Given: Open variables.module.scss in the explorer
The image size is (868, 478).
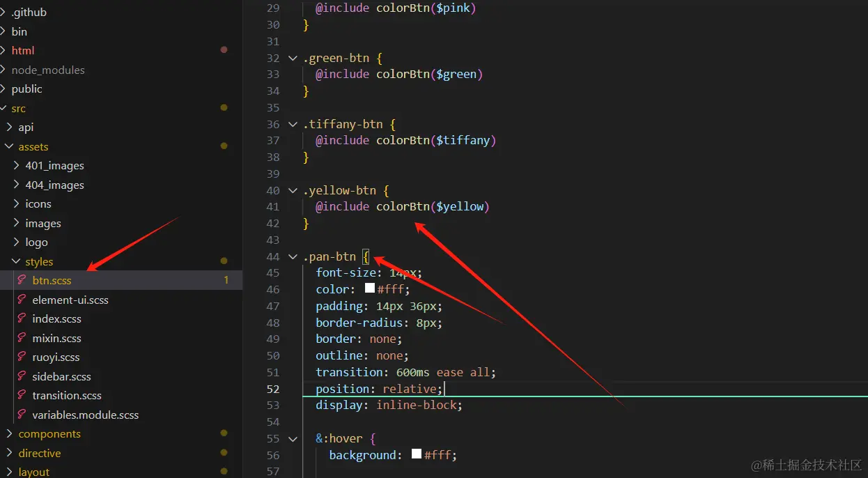Looking at the screenshot, I should pyautogui.click(x=86, y=415).
